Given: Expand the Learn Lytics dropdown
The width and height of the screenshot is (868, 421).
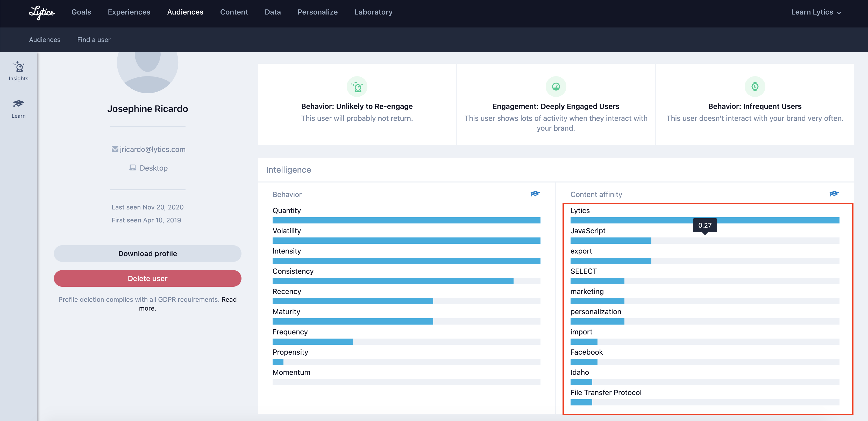Looking at the screenshot, I should tap(816, 12).
